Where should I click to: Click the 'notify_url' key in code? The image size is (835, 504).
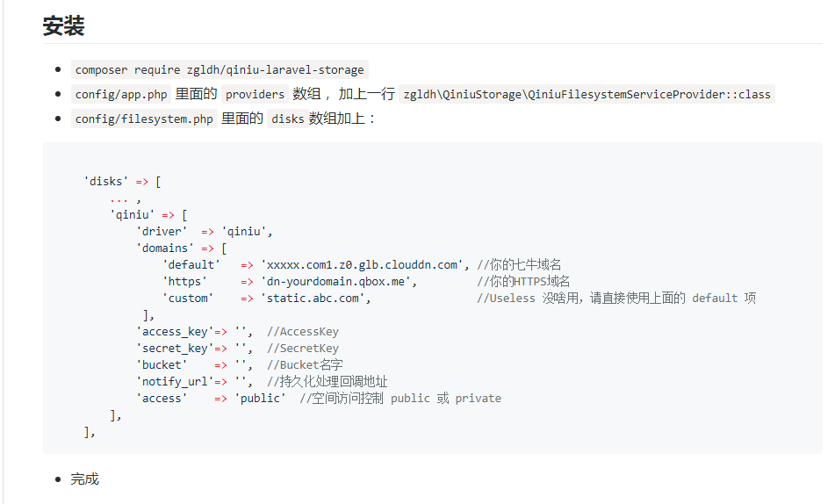[x=175, y=381]
